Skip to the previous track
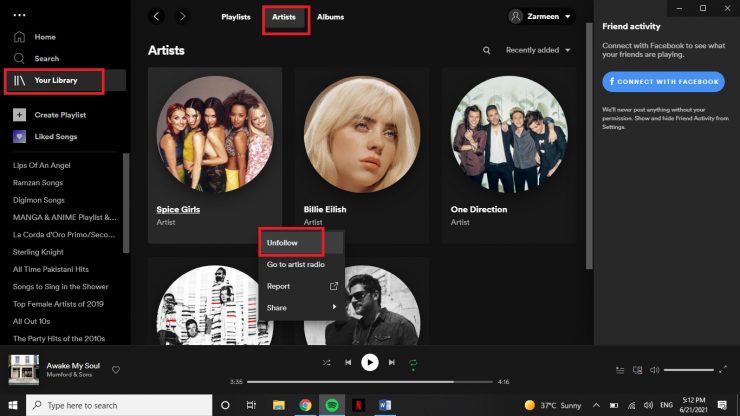Screen dimensions: 740x416 [348, 363]
